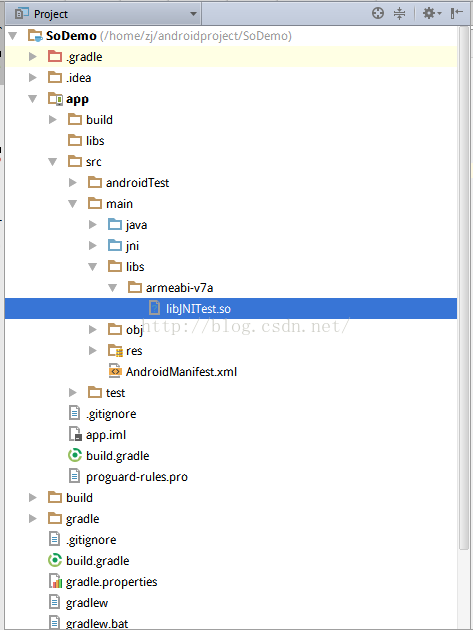
Task: Select the androidTest folder name
Action: tap(137, 183)
